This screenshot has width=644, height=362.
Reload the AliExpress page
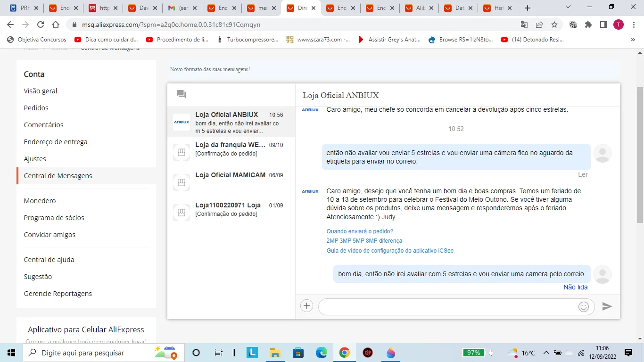[x=41, y=25]
